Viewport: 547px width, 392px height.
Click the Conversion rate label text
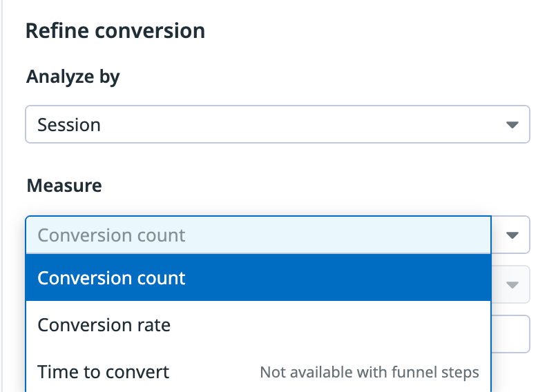(104, 324)
